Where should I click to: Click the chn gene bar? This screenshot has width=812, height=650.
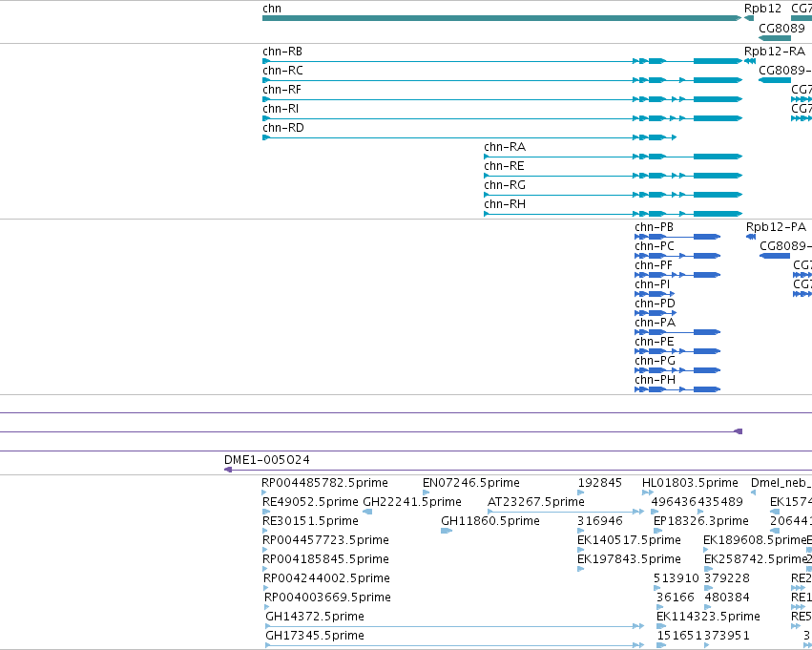[x=502, y=18]
